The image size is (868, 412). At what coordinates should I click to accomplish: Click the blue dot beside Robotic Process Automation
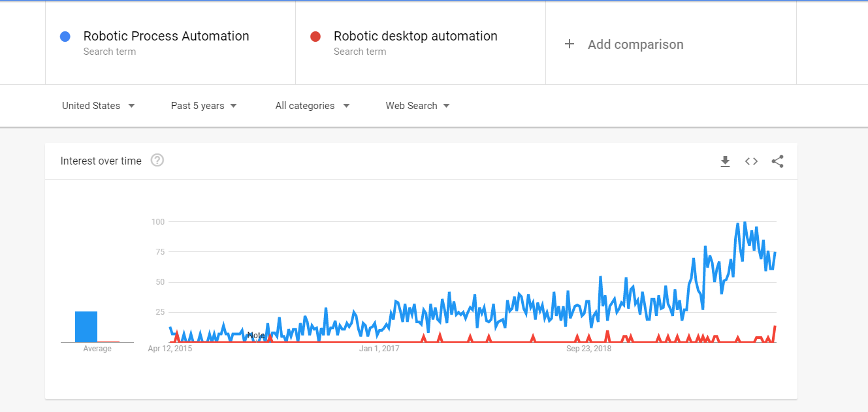[x=65, y=37]
